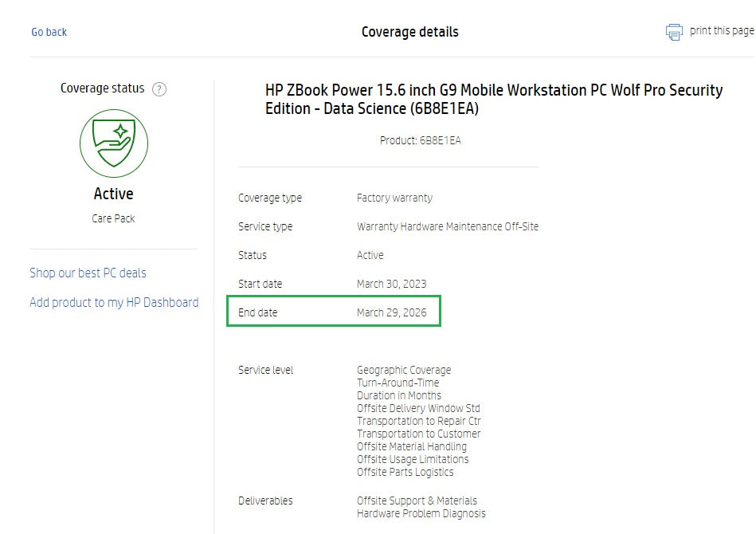Select start date 'March 30, 2023'
This screenshot has height=534, width=756.
click(391, 284)
